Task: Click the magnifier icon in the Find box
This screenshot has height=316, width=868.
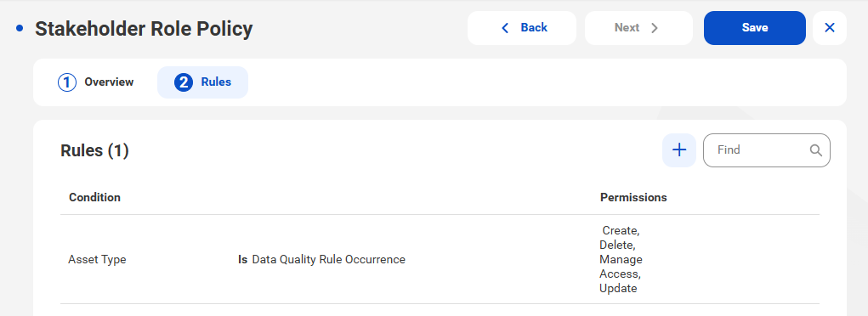Action: click(x=815, y=150)
